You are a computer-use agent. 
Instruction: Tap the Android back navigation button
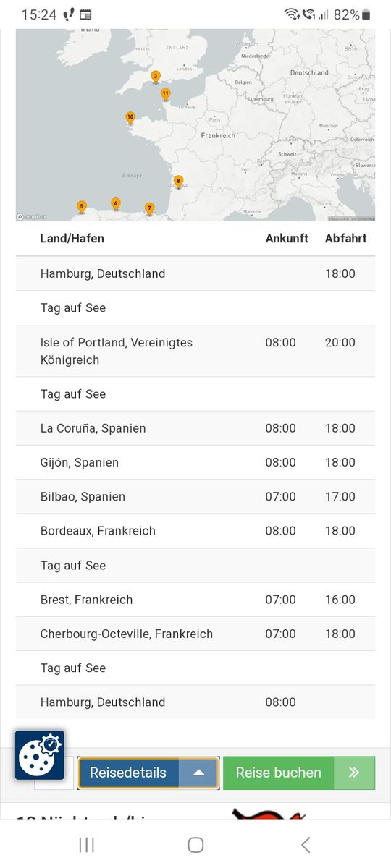tap(306, 844)
